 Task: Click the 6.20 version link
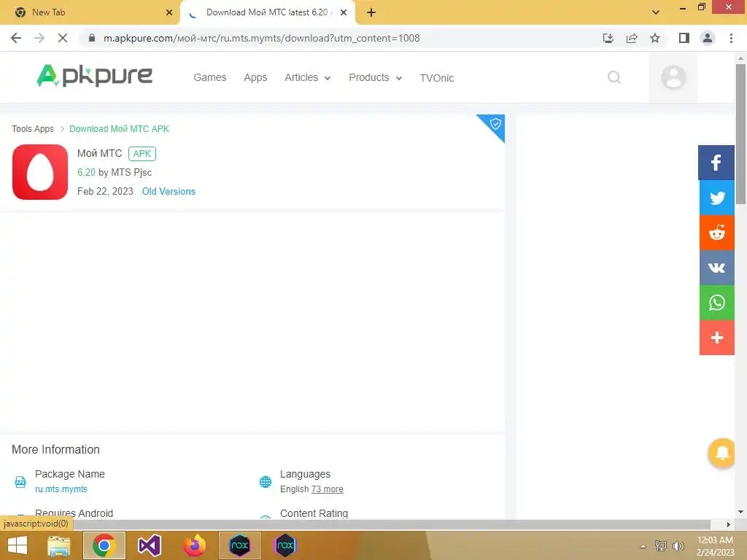pos(86,172)
